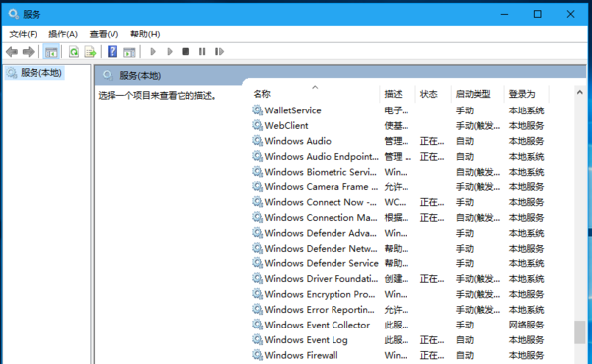Click 电子... description of WalletService
The height and width of the screenshot is (364, 592).
tap(396, 110)
